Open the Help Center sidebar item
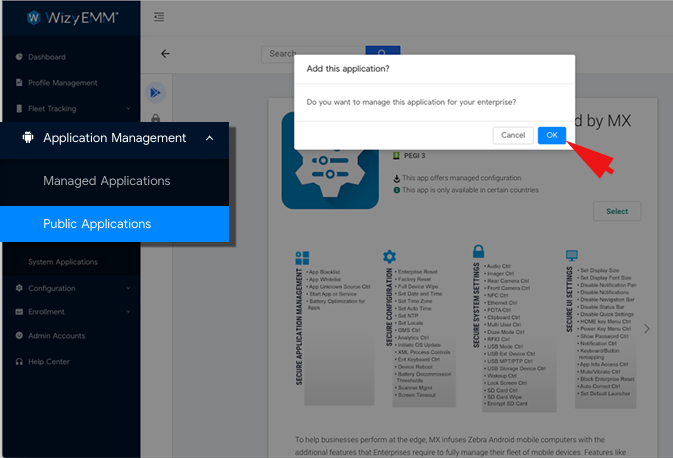This screenshot has height=458, width=673. 49,361
